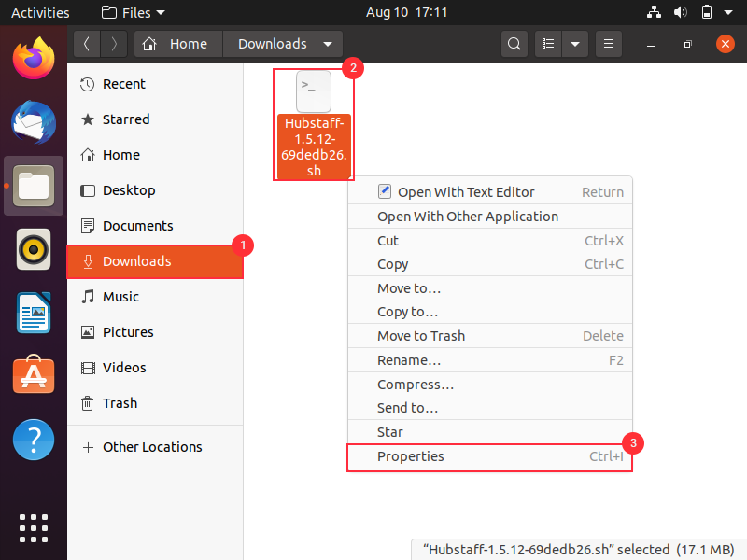Choose Open With Other Application
Screen dimensions: 747x560
[x=490, y=217]
